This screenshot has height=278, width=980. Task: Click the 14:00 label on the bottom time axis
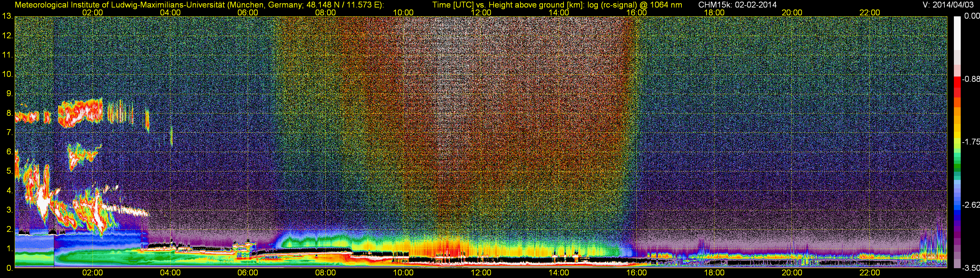point(559,273)
